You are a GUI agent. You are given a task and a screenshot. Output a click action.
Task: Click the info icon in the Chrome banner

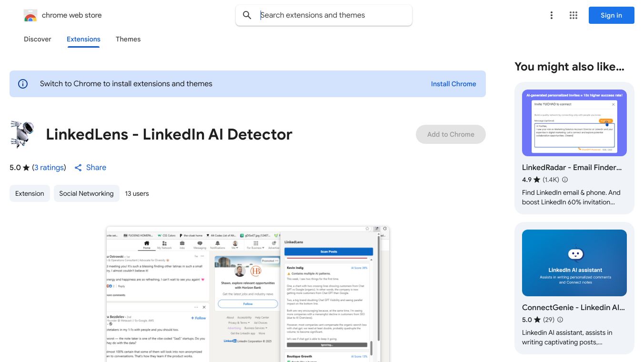pos(23,84)
